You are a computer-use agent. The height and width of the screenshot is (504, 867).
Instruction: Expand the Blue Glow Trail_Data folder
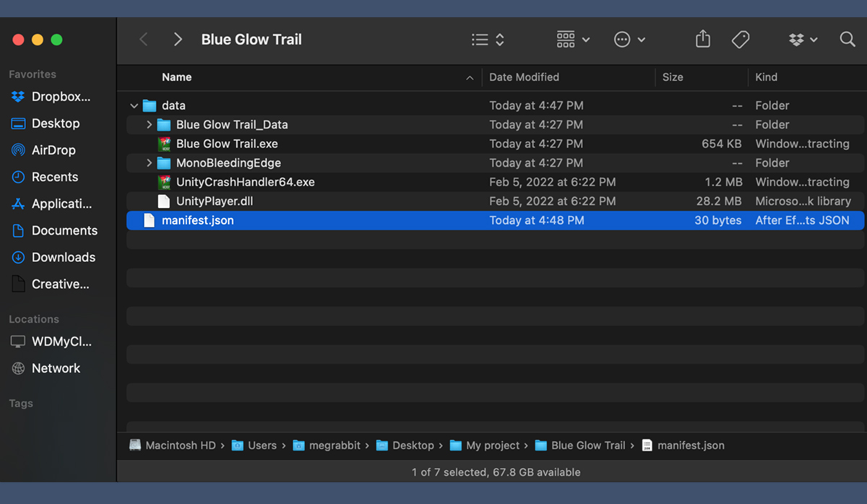149,125
